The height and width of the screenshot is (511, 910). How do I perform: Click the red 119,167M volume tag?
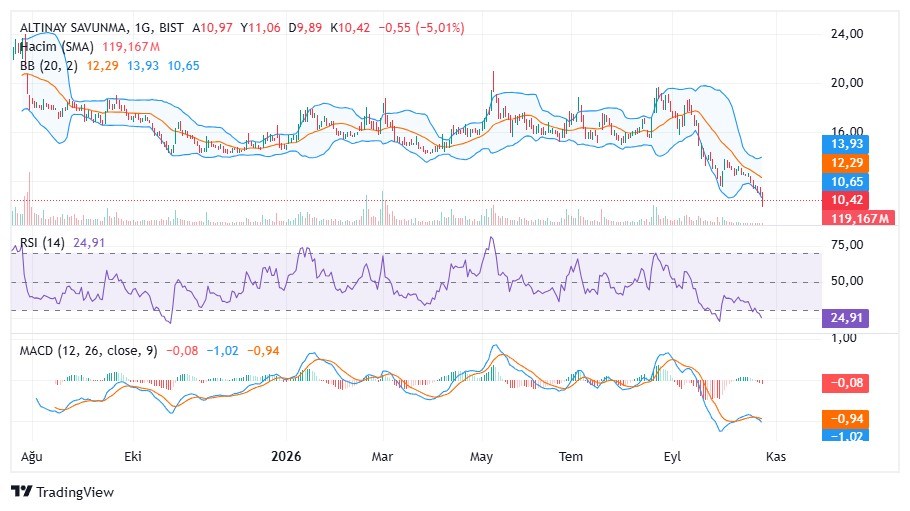click(858, 218)
